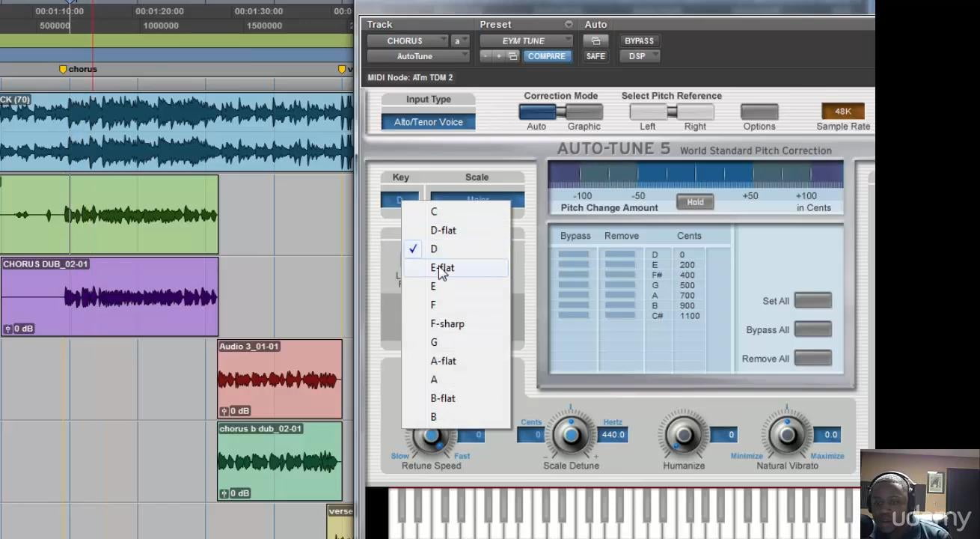Toggle Bypass for note F#
Viewport: 980px width, 539px height.
click(x=574, y=275)
